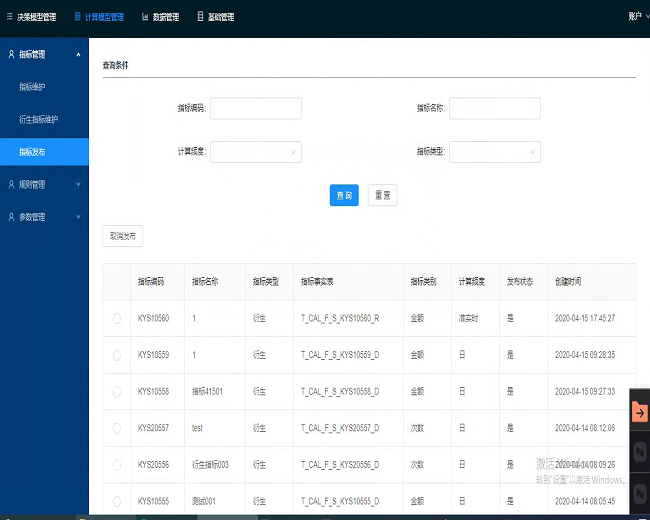Select the radio button for row KYS10558
The width and height of the screenshot is (650, 520).
pyautogui.click(x=117, y=391)
